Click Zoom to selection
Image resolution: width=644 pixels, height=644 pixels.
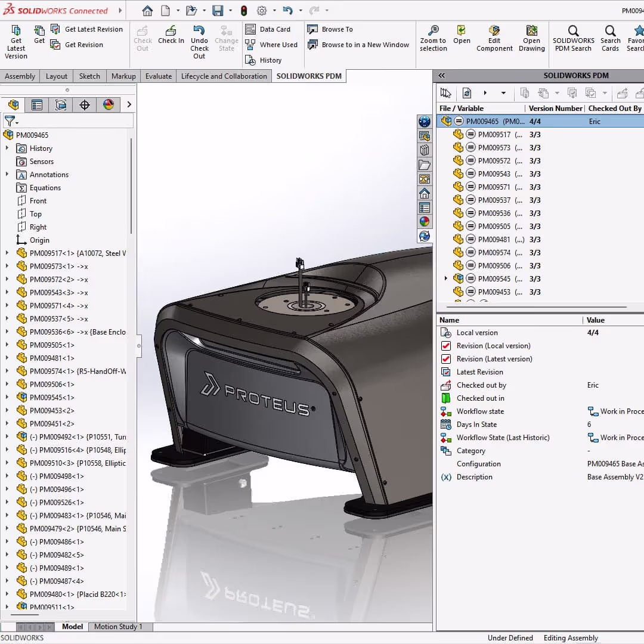point(434,39)
